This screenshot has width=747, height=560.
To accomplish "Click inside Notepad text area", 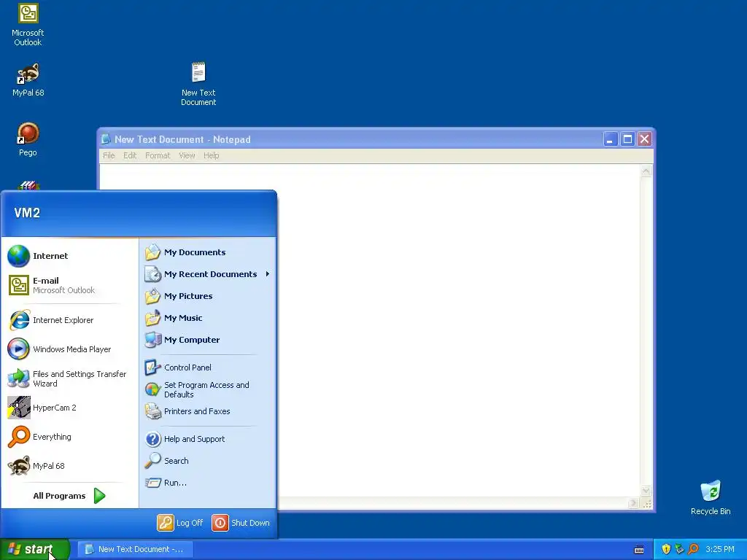I will (457, 330).
